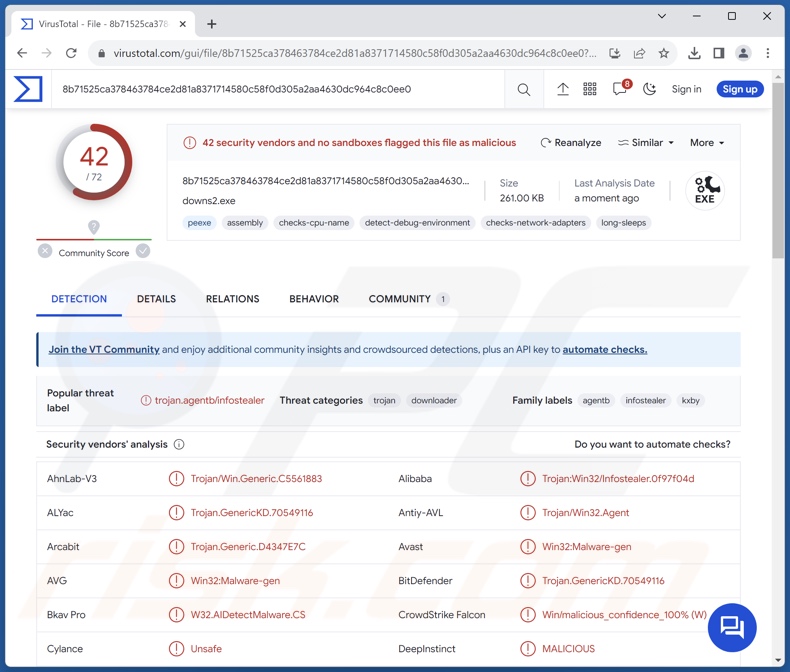This screenshot has height=672, width=790.
Task: Click the search magnifier icon
Action: pyautogui.click(x=524, y=90)
